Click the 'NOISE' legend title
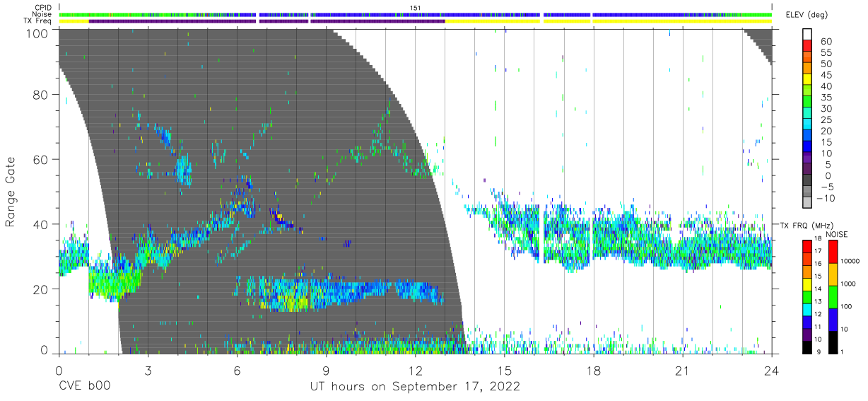Image resolution: width=868 pixels, height=401 pixels. [838, 234]
